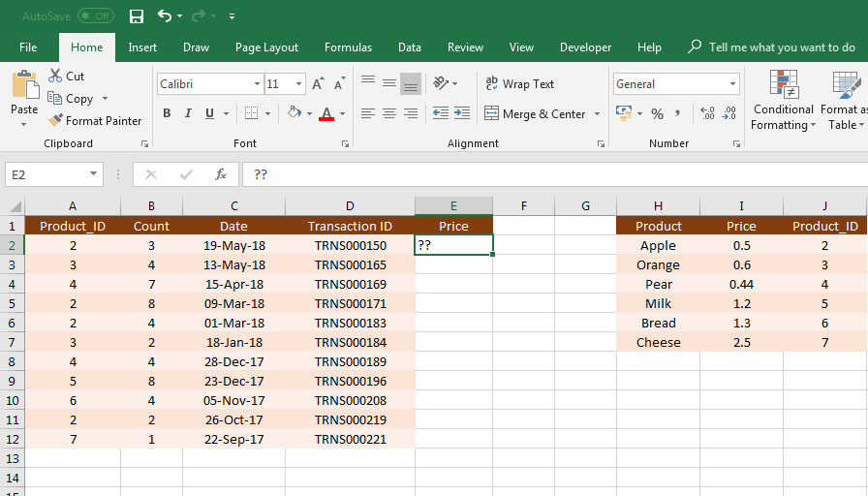The height and width of the screenshot is (496, 868).
Task: Click the Cut scissors icon
Action: (x=55, y=76)
